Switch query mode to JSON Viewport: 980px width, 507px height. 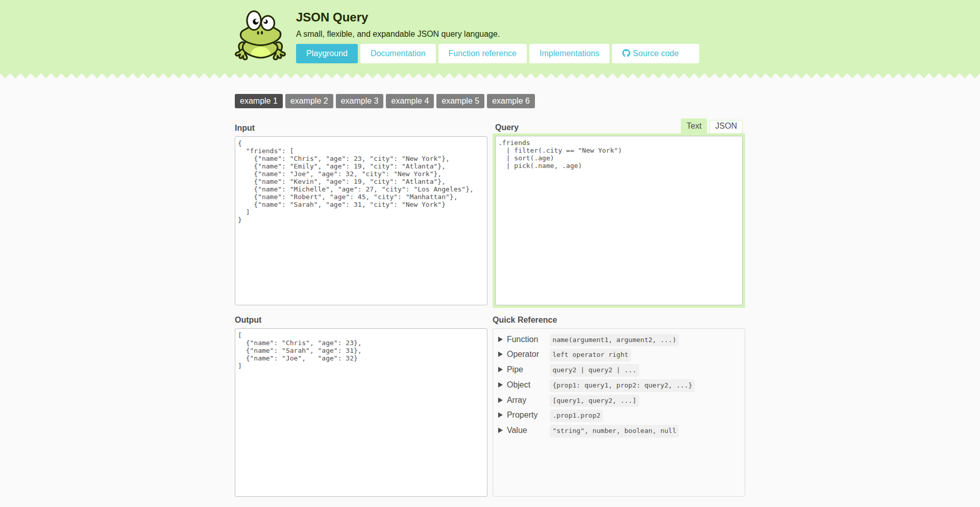pos(725,126)
